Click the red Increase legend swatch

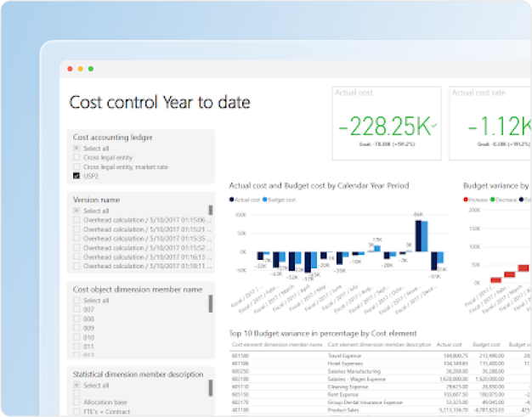(466, 200)
